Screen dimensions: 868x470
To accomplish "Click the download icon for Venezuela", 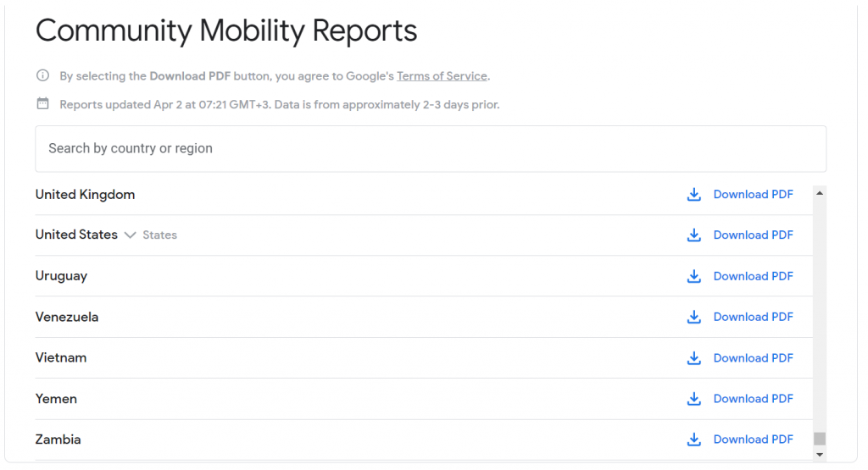I will click(693, 317).
